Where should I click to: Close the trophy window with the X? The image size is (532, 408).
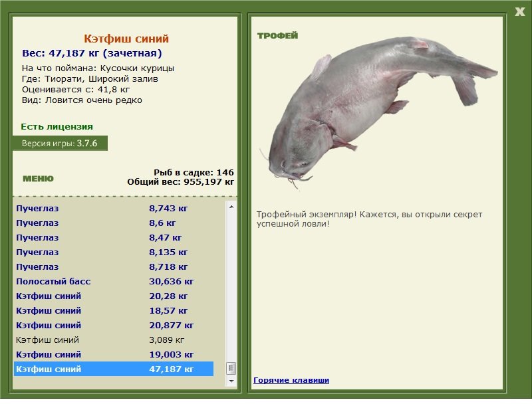[x=519, y=11]
